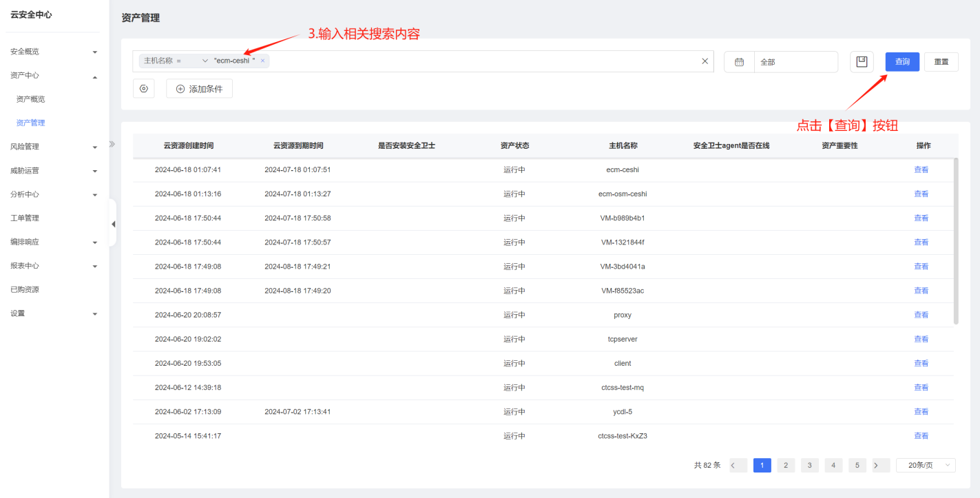This screenshot has height=498, width=980.
Task: Click the 资产状态 column header
Action: (514, 145)
